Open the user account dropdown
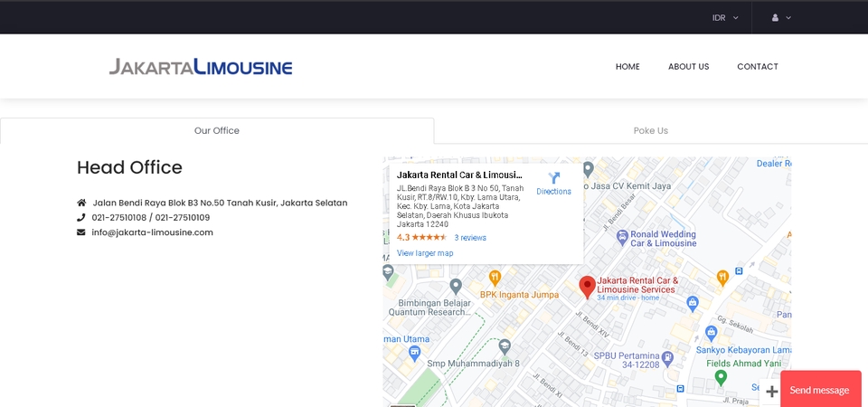Image resolution: width=868 pixels, height=407 pixels. (x=781, y=18)
